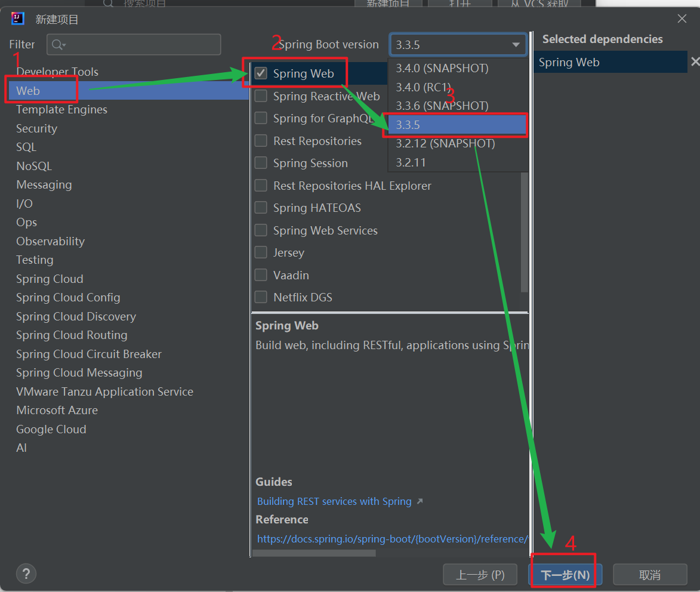The height and width of the screenshot is (592, 700).
Task: Pick version 3.3.6 (SNAPSHOT)
Action: [x=458, y=106]
